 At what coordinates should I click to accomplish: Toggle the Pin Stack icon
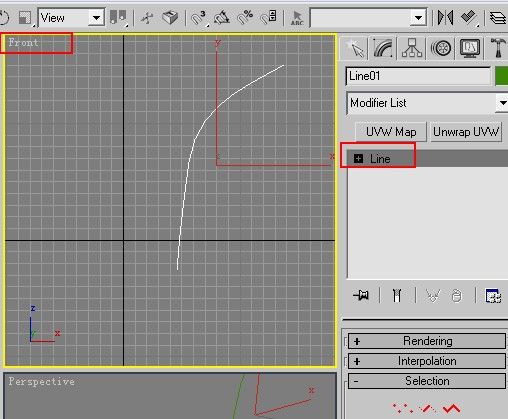(x=361, y=295)
